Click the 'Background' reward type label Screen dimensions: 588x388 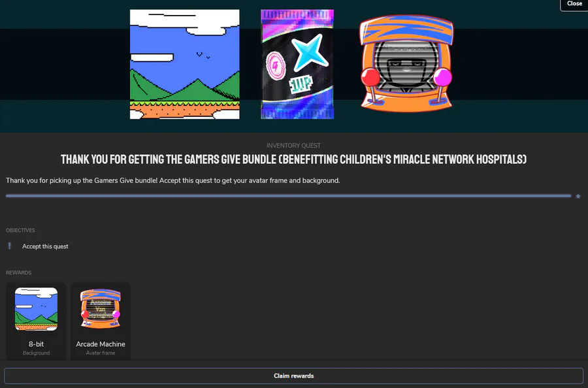[x=37, y=353]
